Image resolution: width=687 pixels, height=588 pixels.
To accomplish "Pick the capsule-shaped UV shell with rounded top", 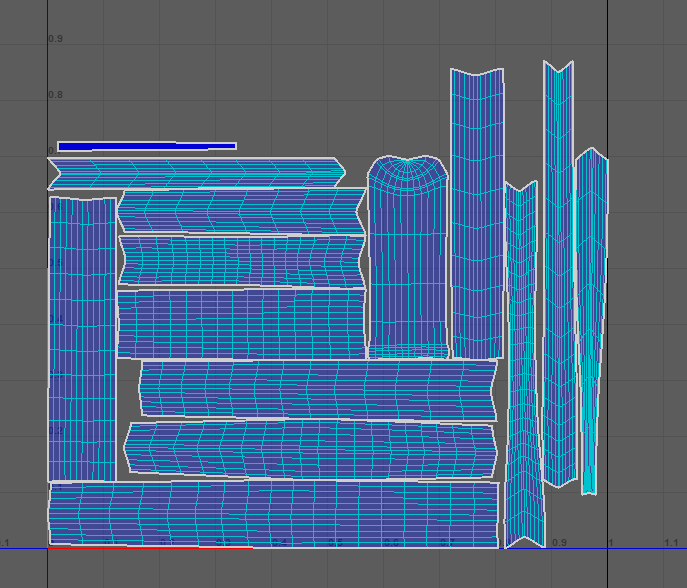I will click(408, 257).
